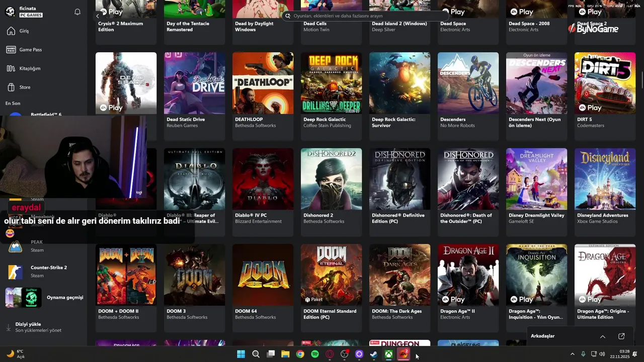The height and width of the screenshot is (362, 644).
Task: Open Descenders Next preview tile
Action: coord(536,96)
